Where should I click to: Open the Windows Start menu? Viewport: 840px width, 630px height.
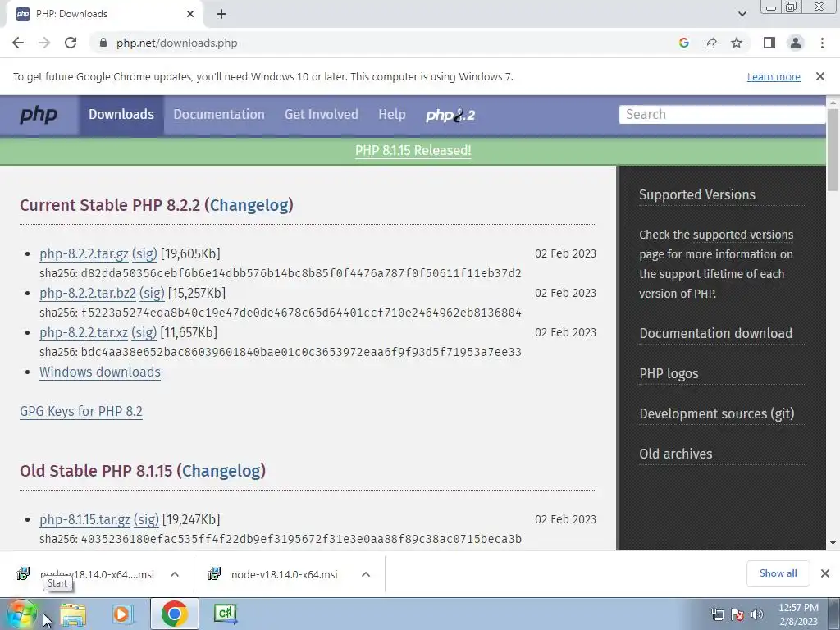click(22, 614)
